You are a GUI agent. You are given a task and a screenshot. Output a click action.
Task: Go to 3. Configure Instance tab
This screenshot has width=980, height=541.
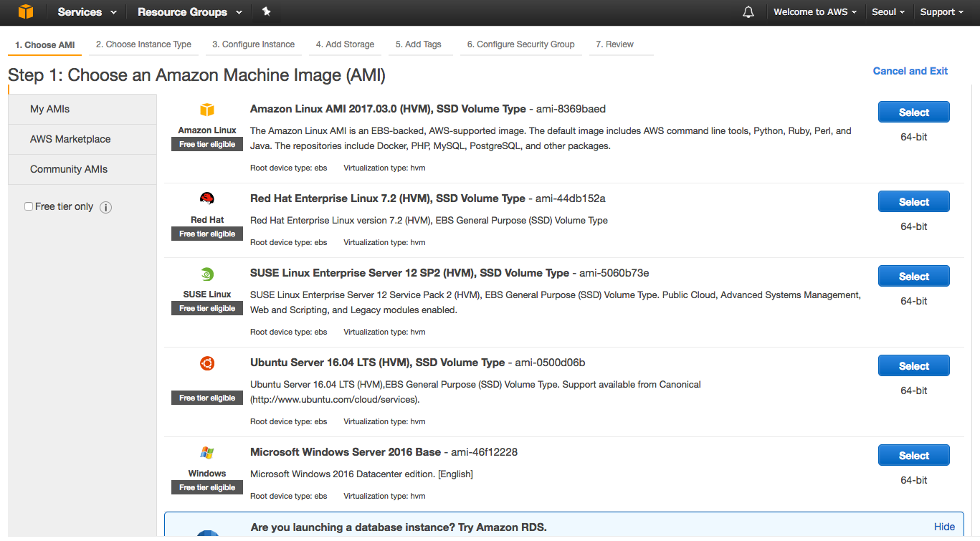pos(253,44)
